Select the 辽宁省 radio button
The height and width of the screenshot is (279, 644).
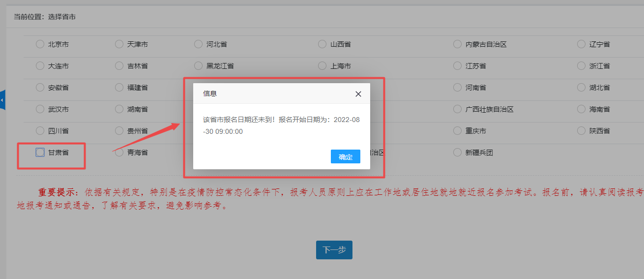(x=581, y=44)
